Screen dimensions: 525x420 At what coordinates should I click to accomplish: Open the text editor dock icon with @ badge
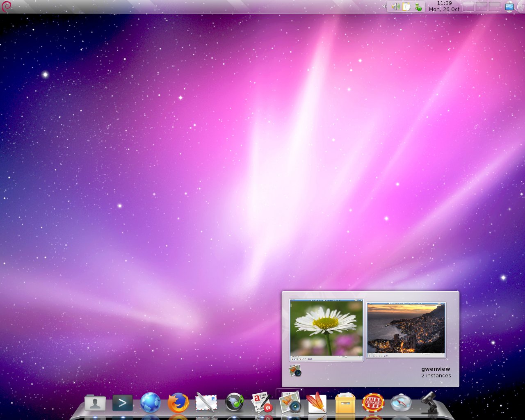tap(262, 402)
